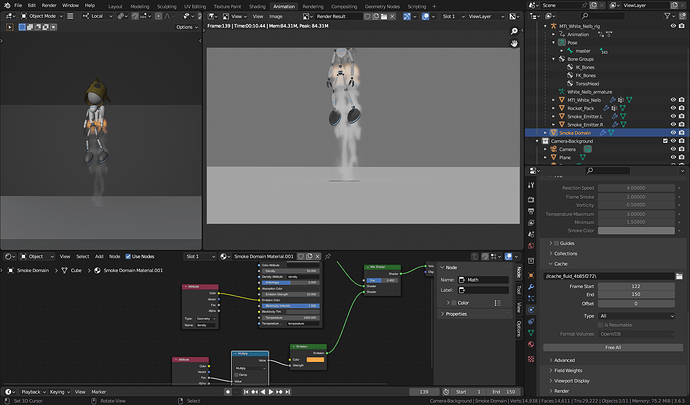Viewport: 690px width, 405px height.
Task: Click the fake user shield for Smoke Domain Material
Action: click(x=301, y=256)
